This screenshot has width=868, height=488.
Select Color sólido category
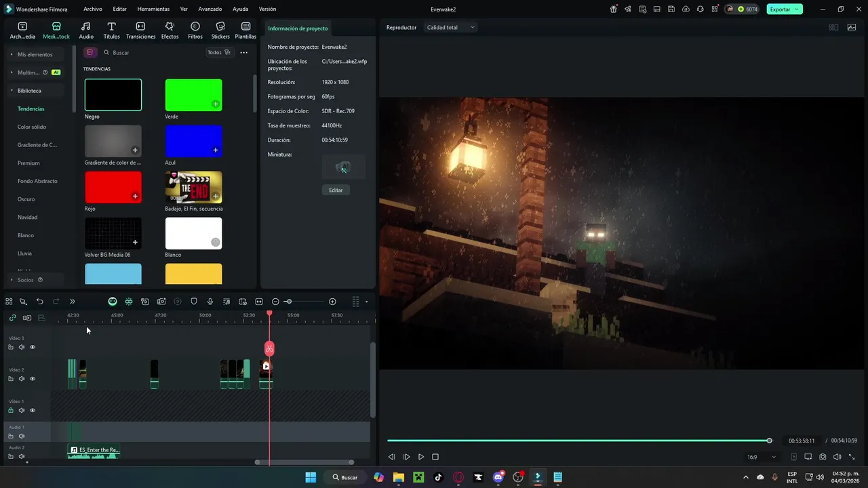pos(32,127)
